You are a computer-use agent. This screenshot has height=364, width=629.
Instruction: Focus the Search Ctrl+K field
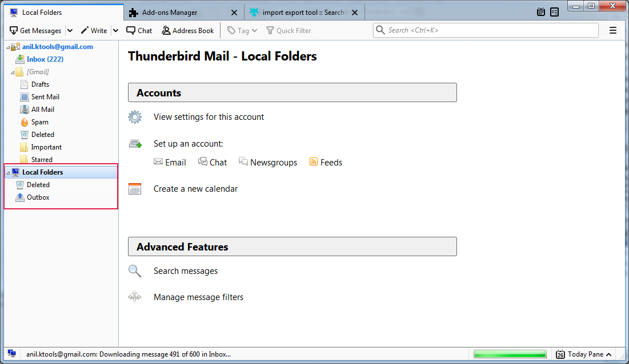[486, 30]
